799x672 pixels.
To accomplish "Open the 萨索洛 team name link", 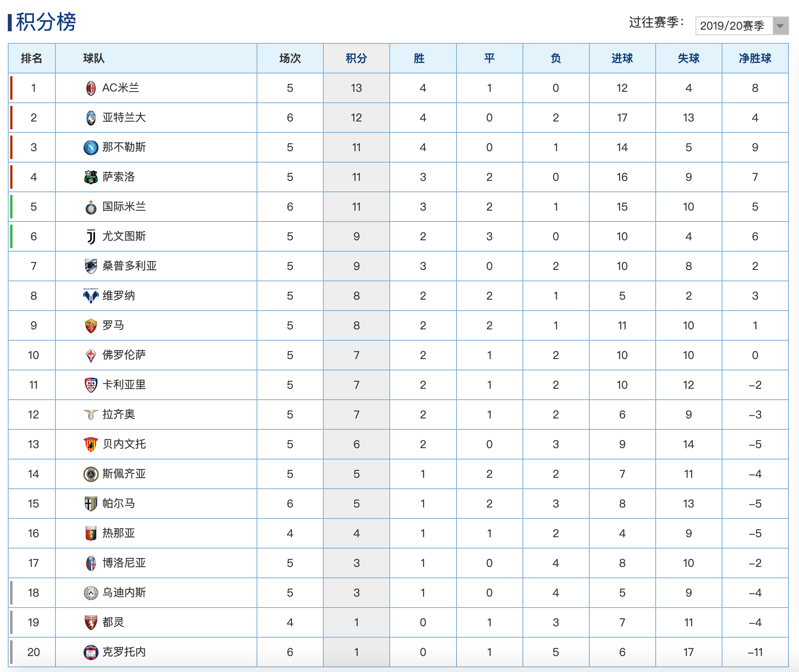I will [x=119, y=177].
